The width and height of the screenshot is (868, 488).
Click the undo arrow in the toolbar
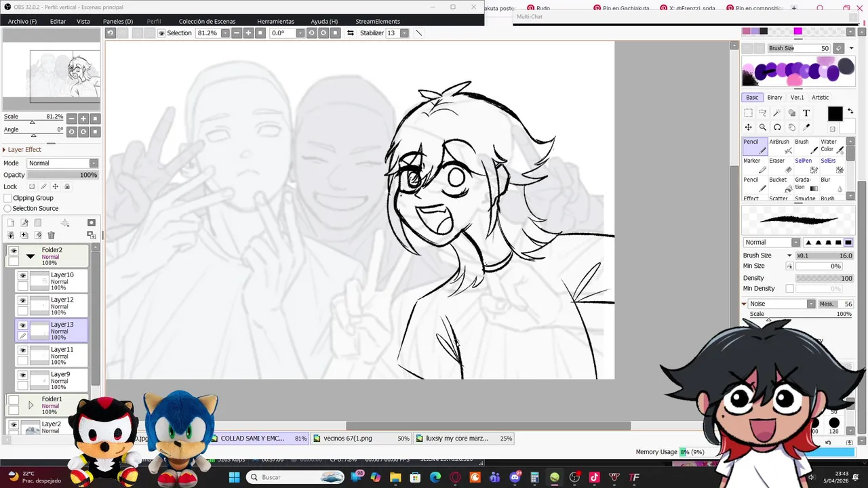(111, 33)
